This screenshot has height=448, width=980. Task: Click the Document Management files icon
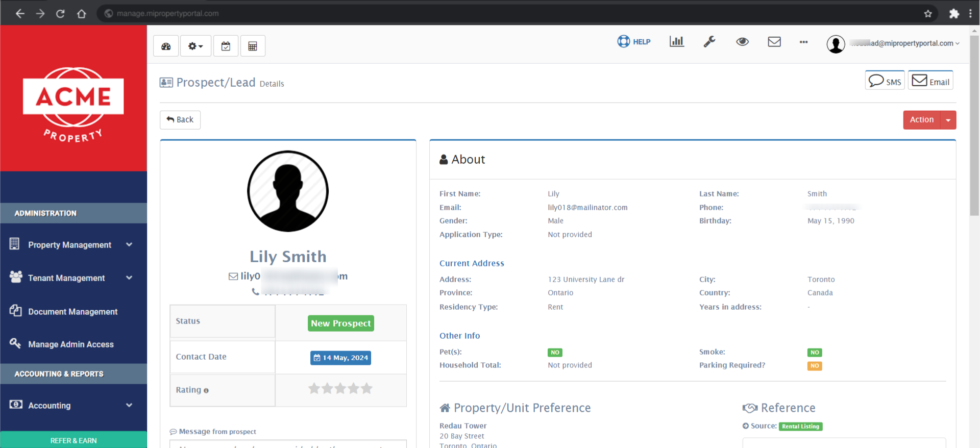coord(15,310)
